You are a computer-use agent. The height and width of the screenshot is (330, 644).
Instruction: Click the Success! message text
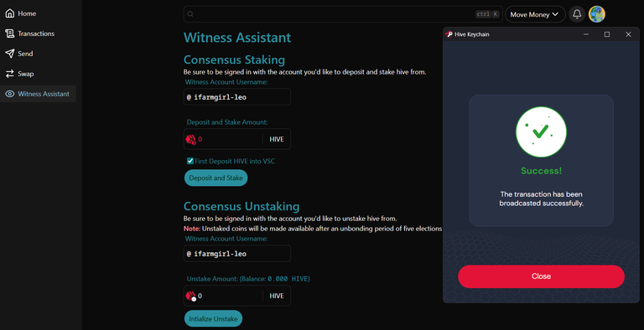click(x=542, y=171)
